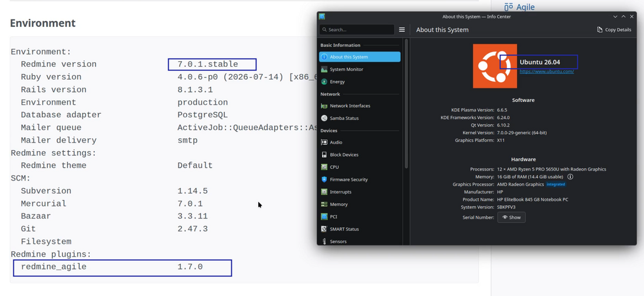This screenshot has width=644, height=296.
Task: Open the CPU page in sidebar
Action: click(x=360, y=167)
